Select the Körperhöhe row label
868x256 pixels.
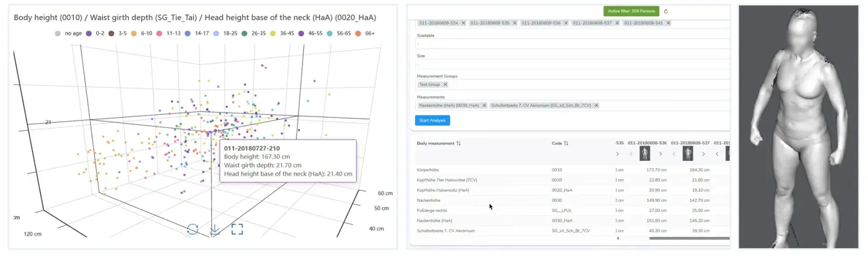pyautogui.click(x=428, y=170)
